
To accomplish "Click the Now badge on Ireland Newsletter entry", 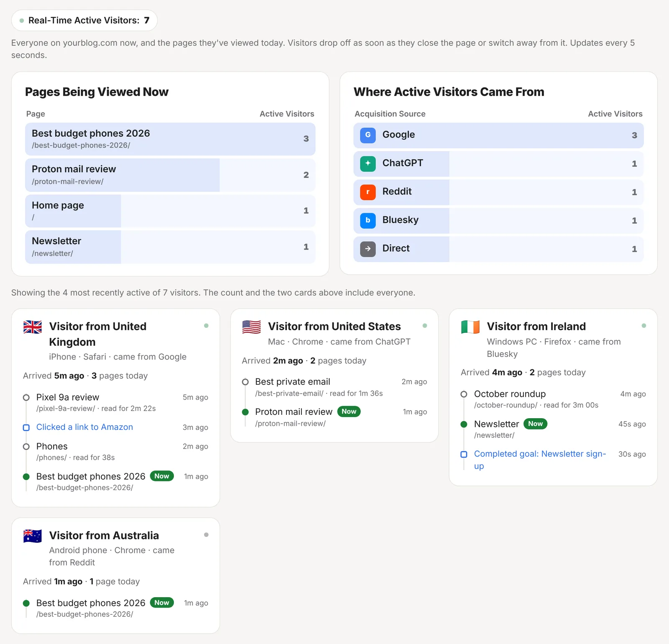I will [x=535, y=424].
